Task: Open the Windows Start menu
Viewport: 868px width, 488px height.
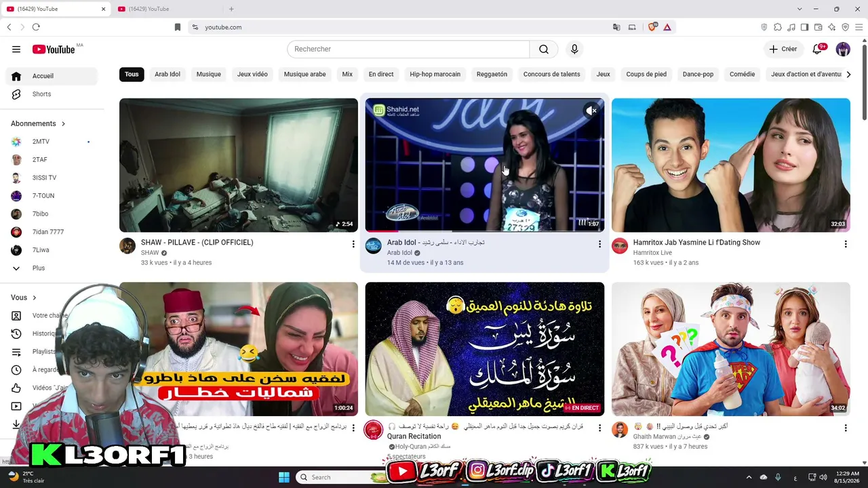Action: click(x=284, y=477)
